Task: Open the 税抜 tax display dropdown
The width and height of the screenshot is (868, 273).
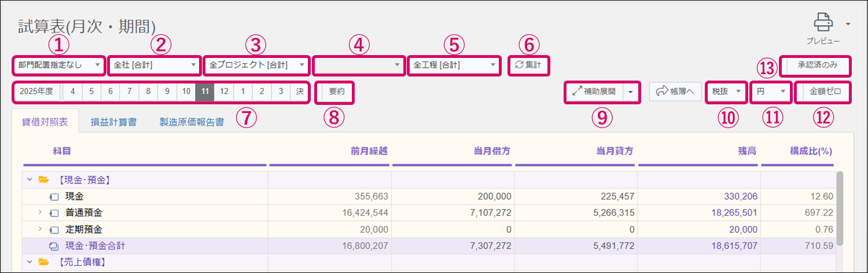Action: (x=725, y=92)
